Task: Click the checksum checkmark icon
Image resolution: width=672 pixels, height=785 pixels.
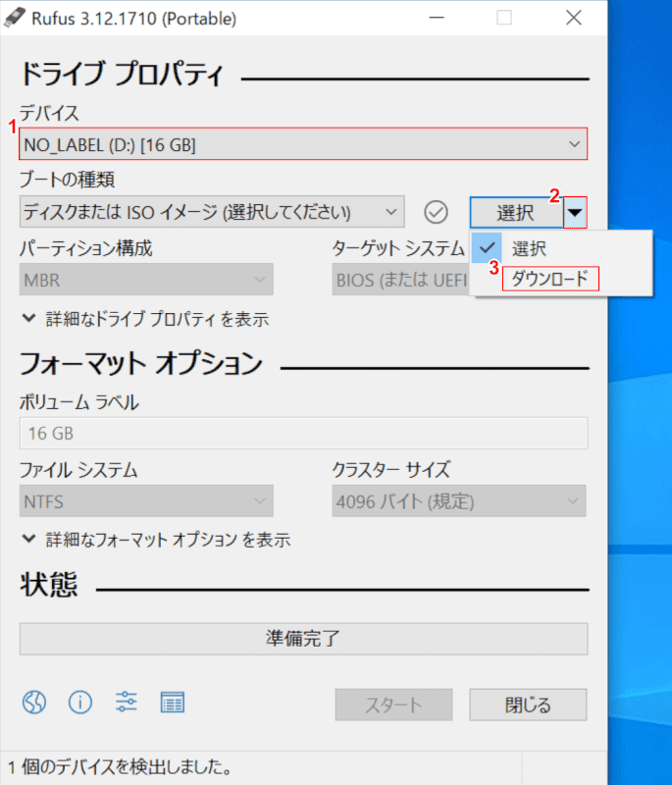Action: tap(436, 212)
